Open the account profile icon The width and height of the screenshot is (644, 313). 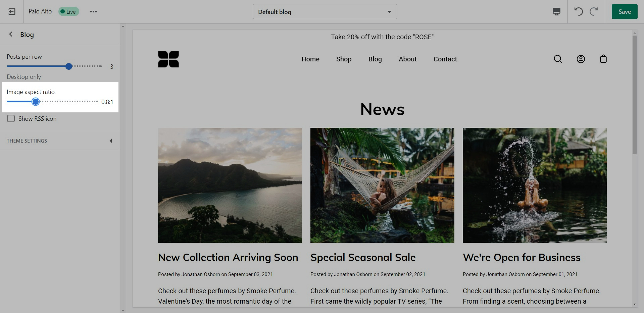(581, 59)
